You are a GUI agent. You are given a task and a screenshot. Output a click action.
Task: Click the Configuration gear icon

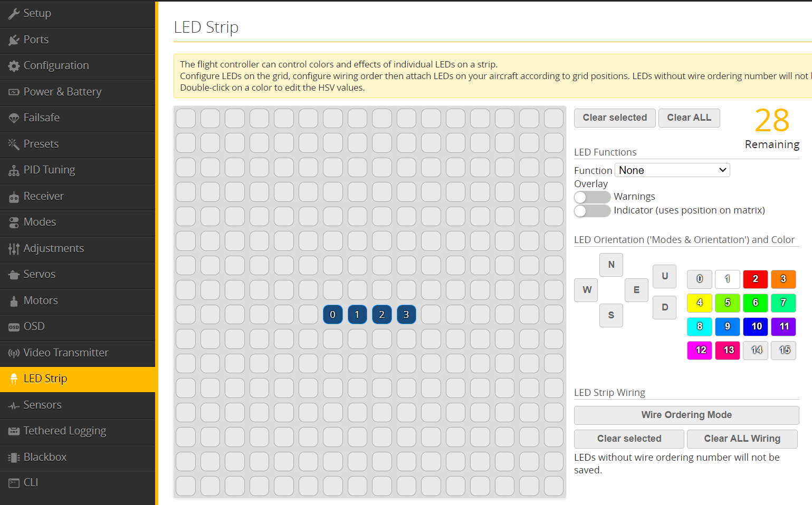pos(14,66)
